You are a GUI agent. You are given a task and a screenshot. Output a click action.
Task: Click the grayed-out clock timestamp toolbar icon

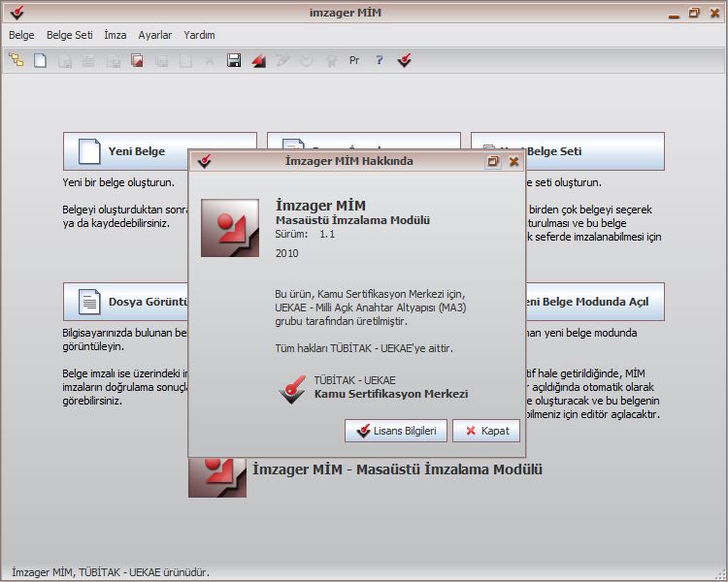pos(306,60)
